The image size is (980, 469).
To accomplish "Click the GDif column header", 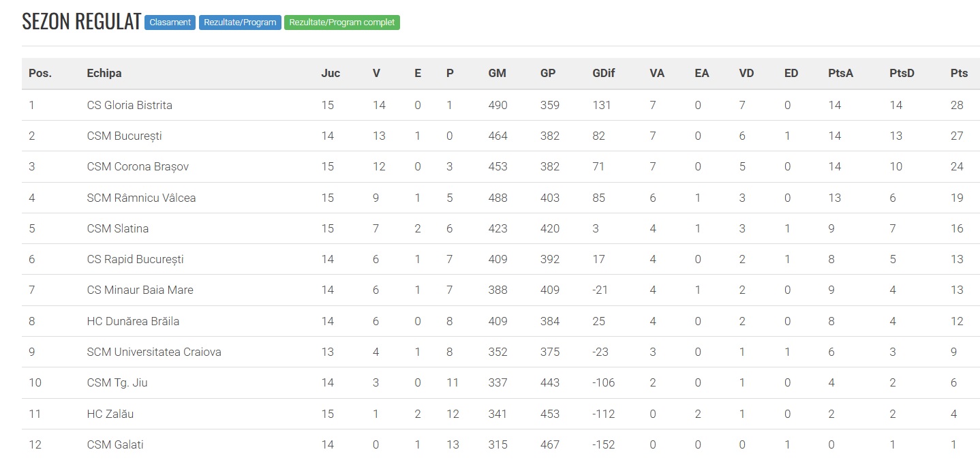I will (x=603, y=73).
